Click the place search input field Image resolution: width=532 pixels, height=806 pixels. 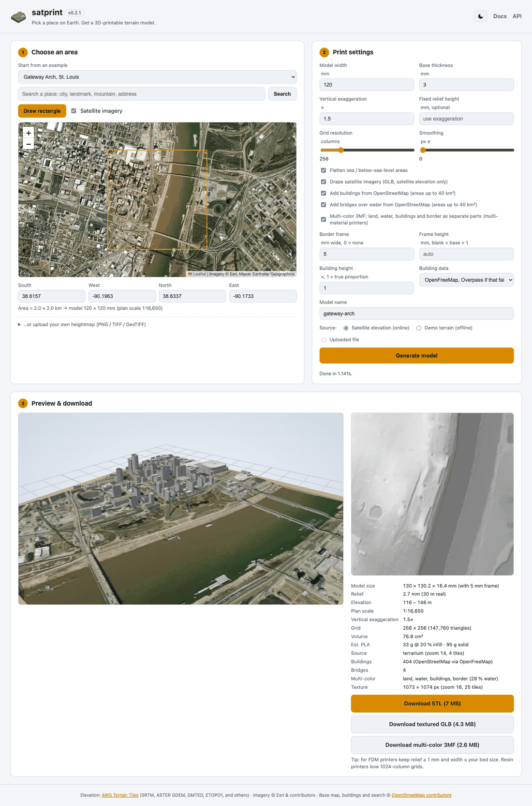(142, 94)
